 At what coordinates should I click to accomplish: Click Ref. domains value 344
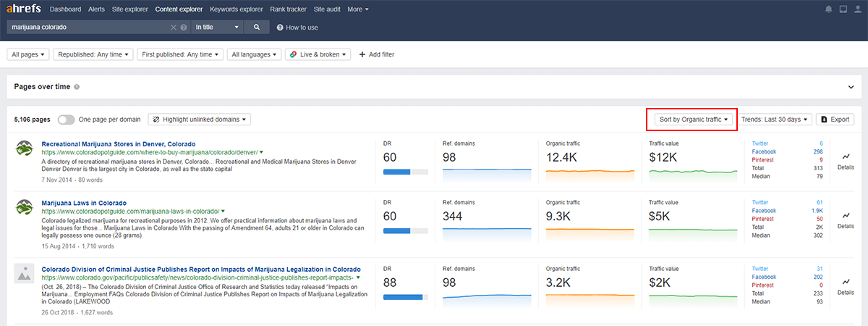(453, 216)
